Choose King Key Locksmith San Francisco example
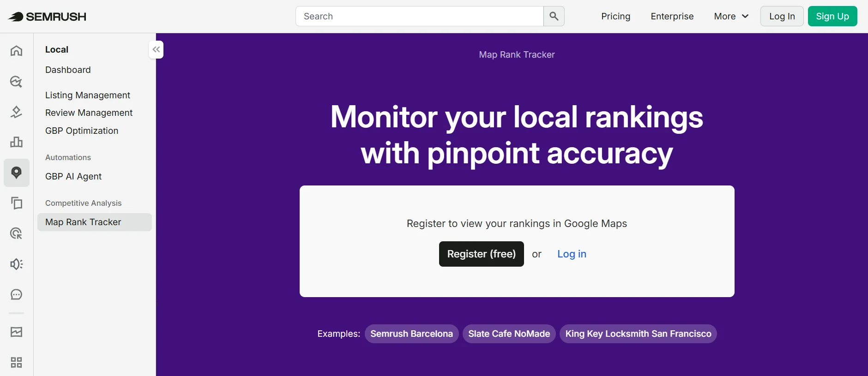The image size is (868, 376). click(x=638, y=334)
